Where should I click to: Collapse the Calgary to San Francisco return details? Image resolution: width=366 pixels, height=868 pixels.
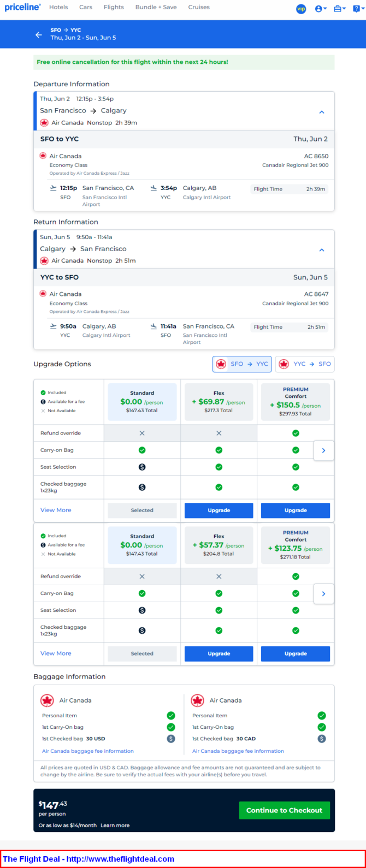point(322,250)
